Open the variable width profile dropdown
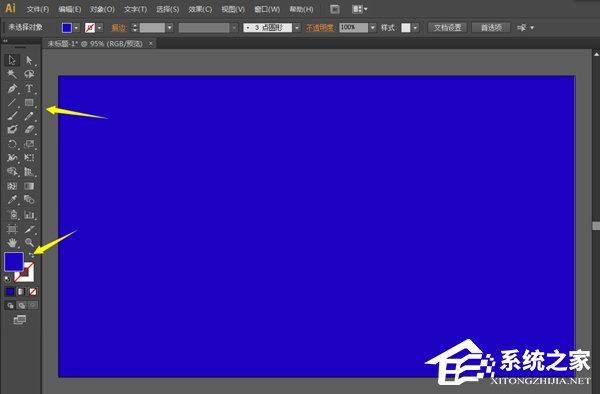Image resolution: width=600 pixels, height=394 pixels. pos(234,28)
